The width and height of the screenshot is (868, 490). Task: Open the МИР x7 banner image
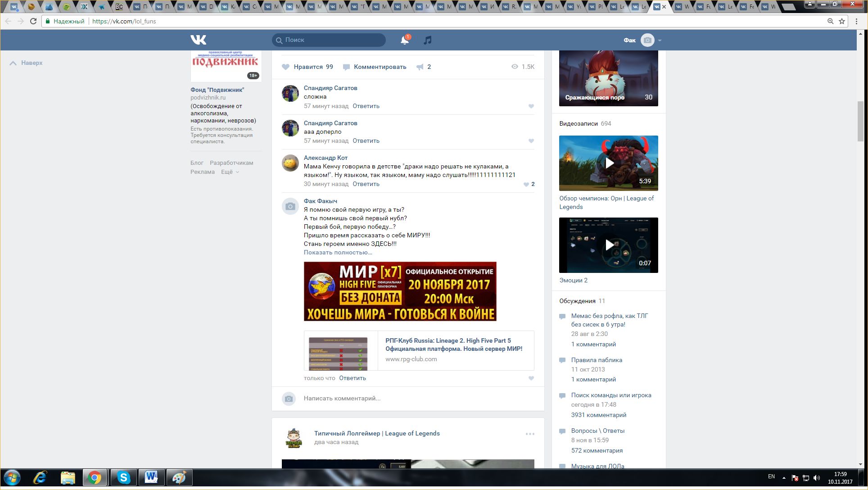coord(400,291)
